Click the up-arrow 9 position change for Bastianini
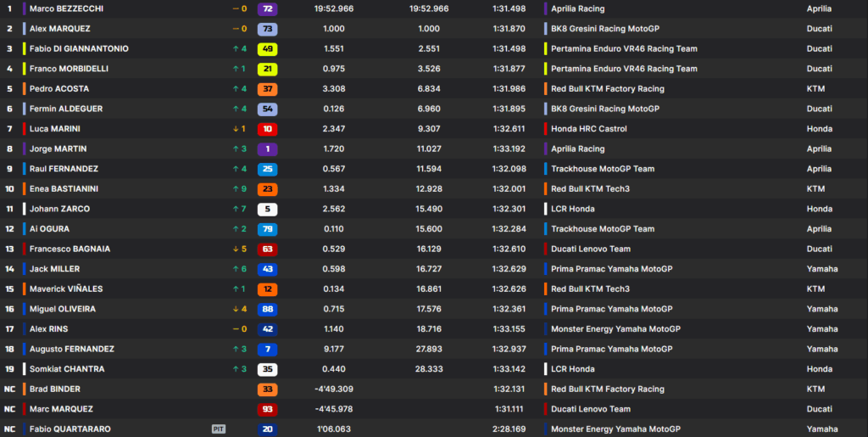Viewport: 868px width, 437px height. [x=240, y=189]
